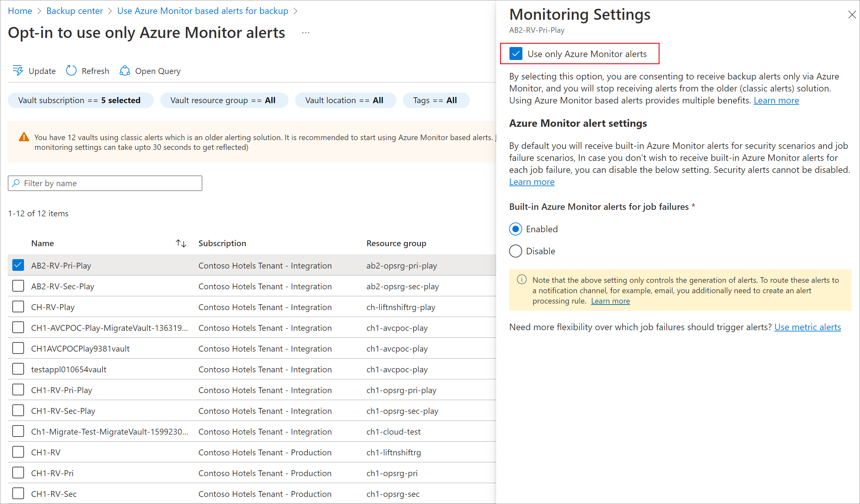Toggle the Use only Azure Monitor alerts checkbox
This screenshot has width=860, height=504.
tap(515, 54)
